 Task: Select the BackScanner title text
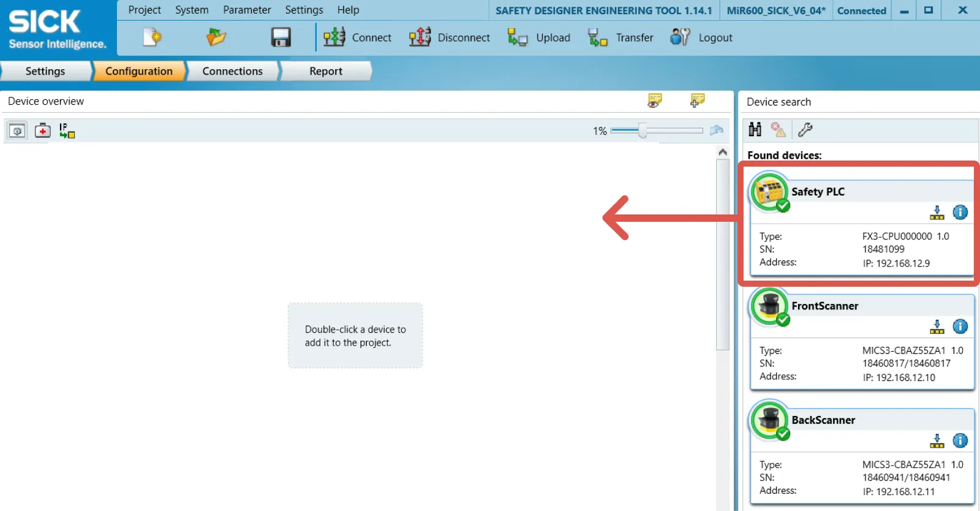[823, 420]
